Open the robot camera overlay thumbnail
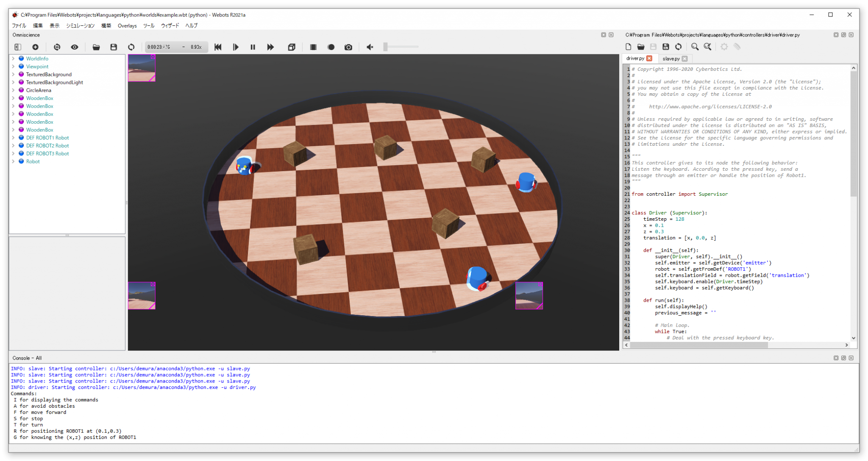The image size is (868, 461). (x=141, y=67)
